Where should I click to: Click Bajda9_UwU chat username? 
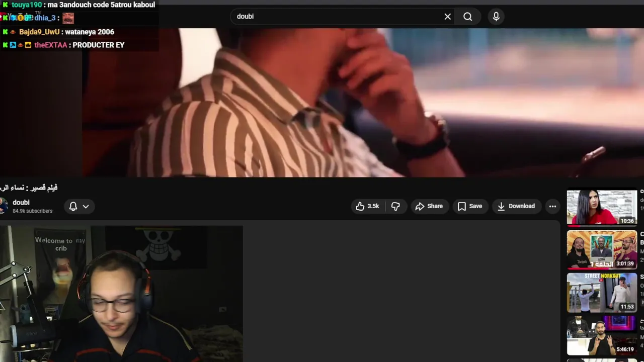coord(39,32)
